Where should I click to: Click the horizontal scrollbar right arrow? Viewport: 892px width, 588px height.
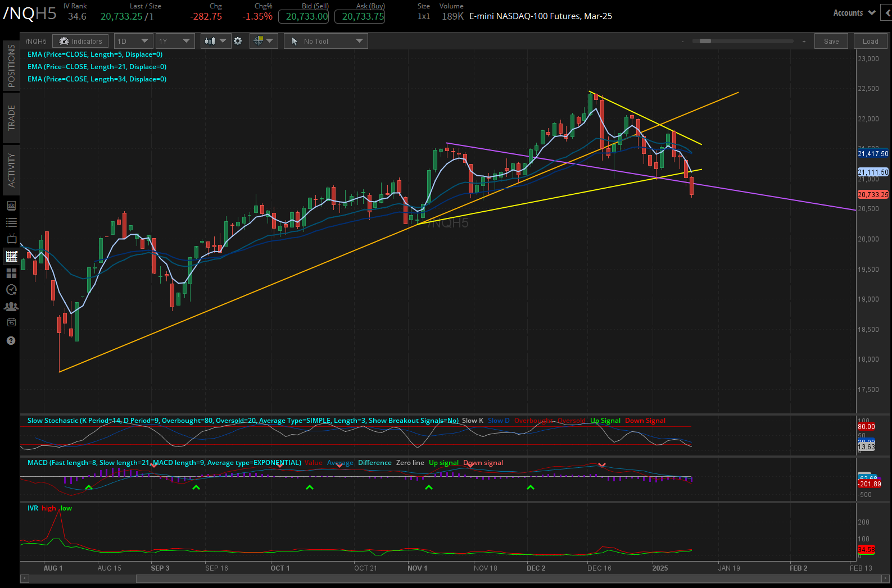[886, 578]
